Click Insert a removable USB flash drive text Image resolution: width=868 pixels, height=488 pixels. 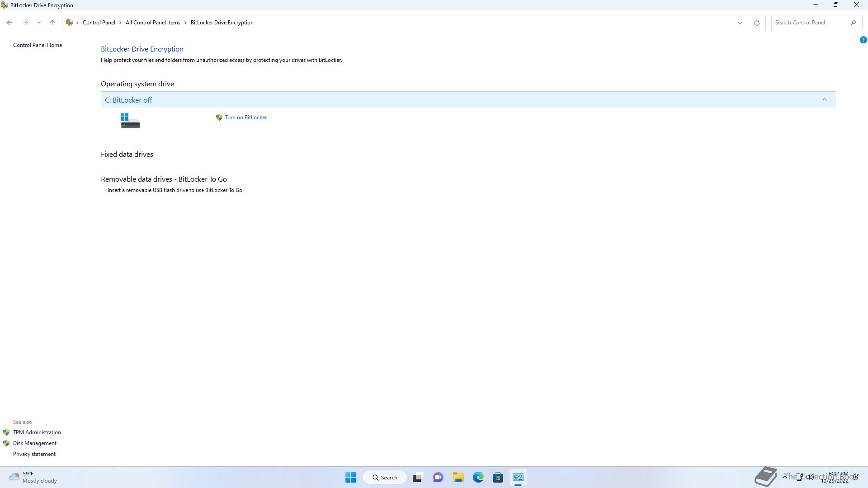(x=175, y=190)
